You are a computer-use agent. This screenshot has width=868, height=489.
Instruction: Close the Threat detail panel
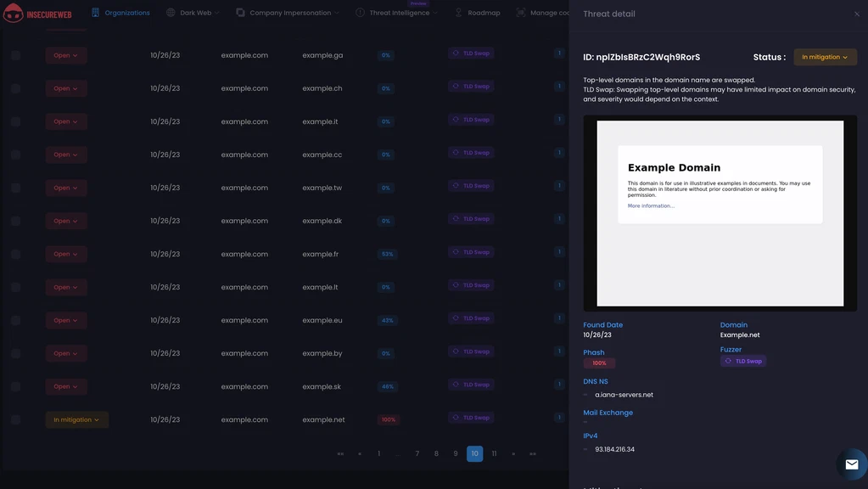tap(856, 14)
